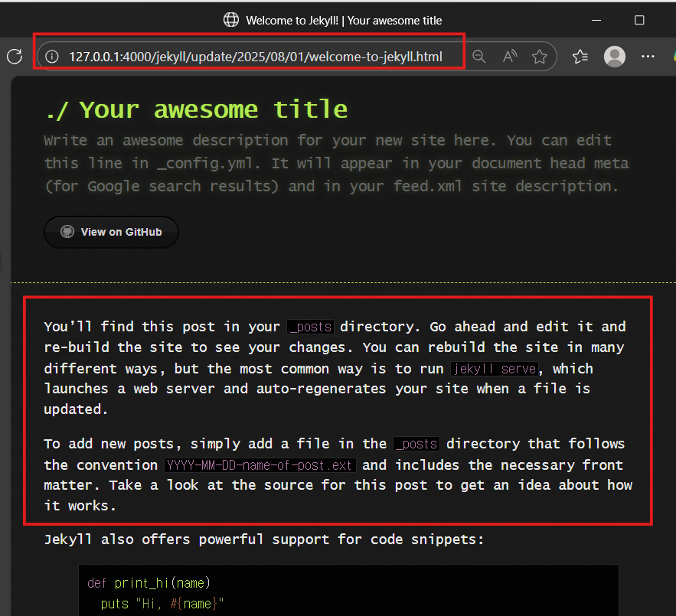
Task: Click the 'puts "Hi, #{name}"' code line
Action: [x=162, y=604]
